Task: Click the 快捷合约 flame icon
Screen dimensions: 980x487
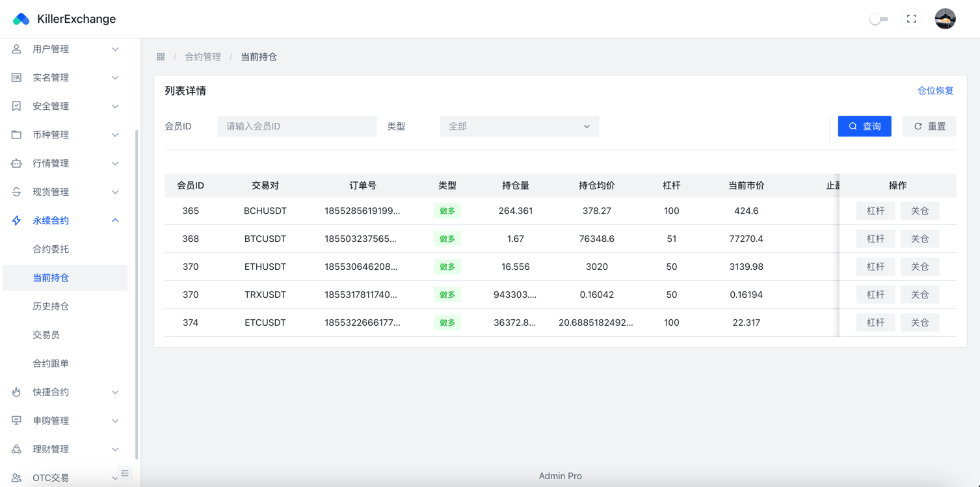Action: [16, 392]
